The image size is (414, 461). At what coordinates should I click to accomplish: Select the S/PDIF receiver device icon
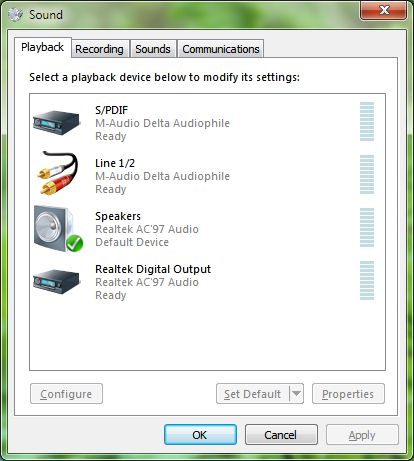pyautogui.click(x=57, y=122)
